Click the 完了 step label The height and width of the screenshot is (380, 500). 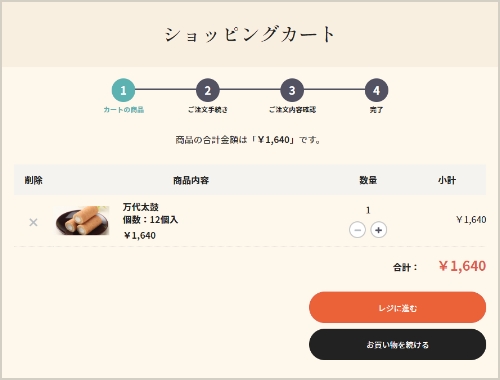click(x=376, y=110)
